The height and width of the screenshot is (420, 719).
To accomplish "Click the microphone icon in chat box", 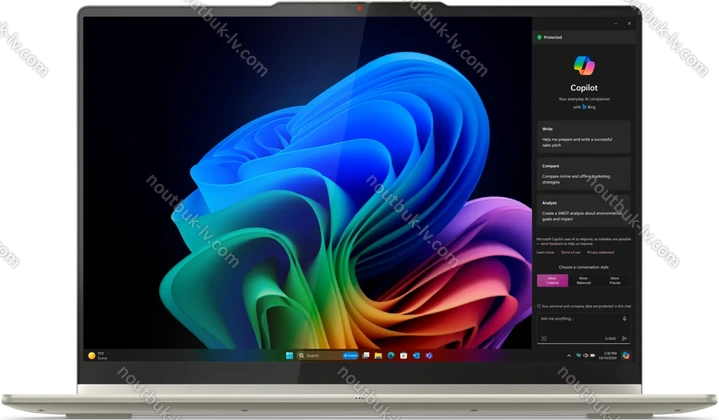I will click(624, 319).
